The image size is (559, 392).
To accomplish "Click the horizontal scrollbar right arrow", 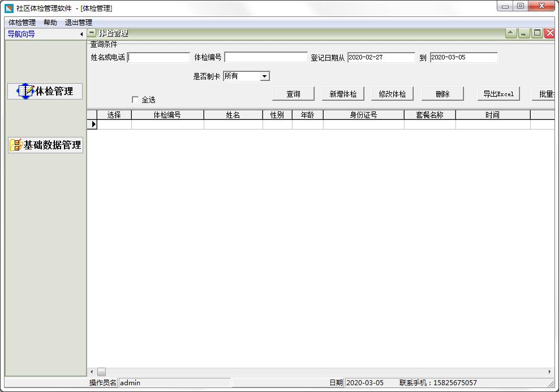I will pos(550,372).
